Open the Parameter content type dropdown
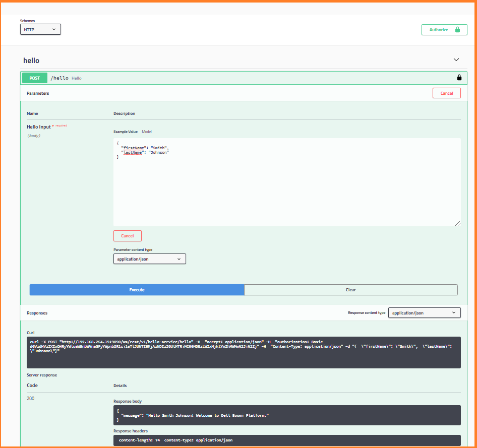This screenshot has width=477, height=448. coord(150,259)
